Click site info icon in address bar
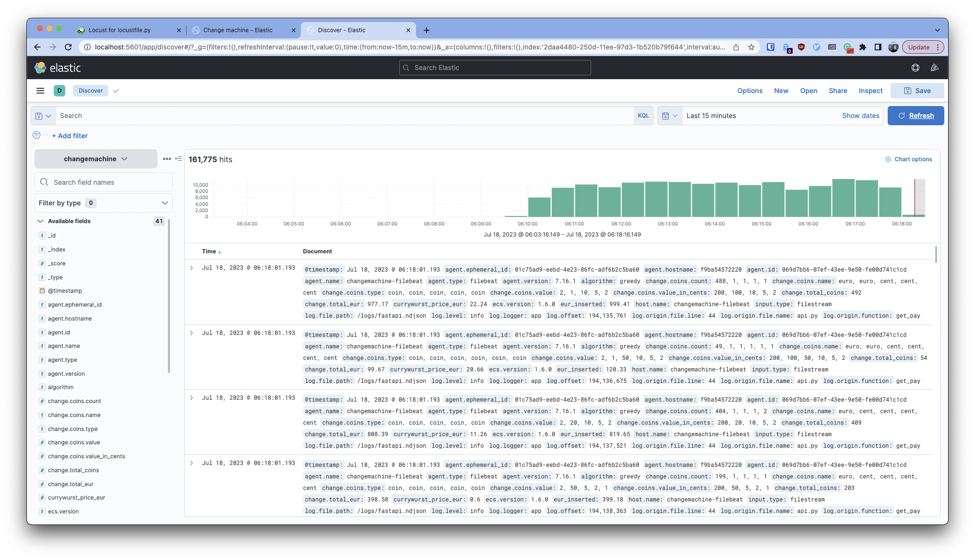This screenshot has width=975, height=560. (x=87, y=47)
